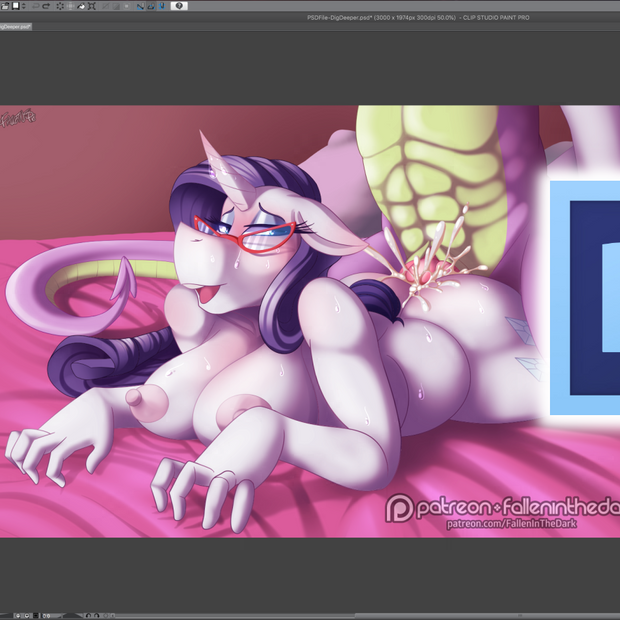Click the Show Selection Border icon
The width and height of the screenshot is (620, 620).
click(127, 6)
